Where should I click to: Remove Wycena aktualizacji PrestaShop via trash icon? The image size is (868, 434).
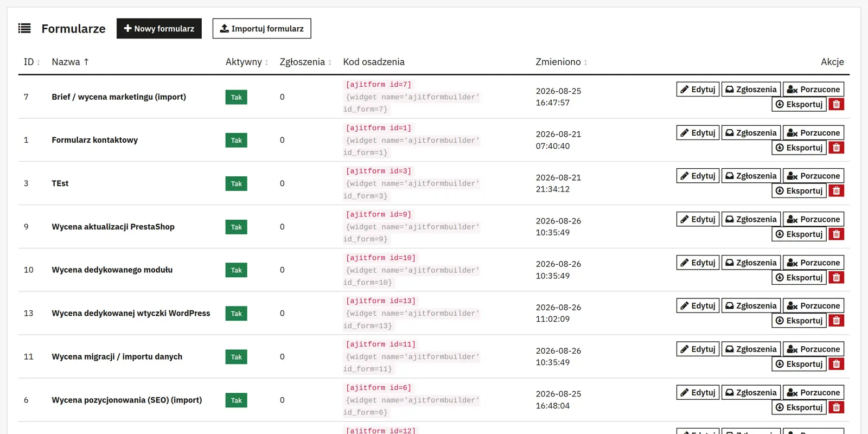(x=837, y=234)
